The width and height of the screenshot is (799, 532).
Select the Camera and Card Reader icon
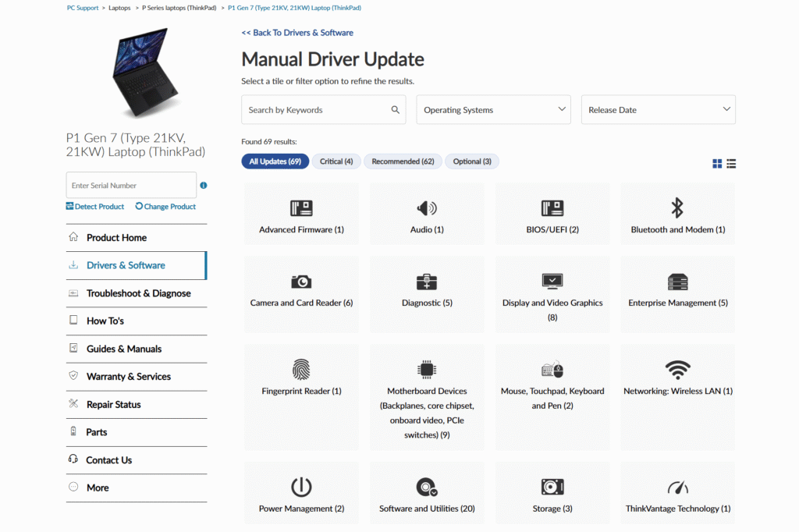coord(301,282)
